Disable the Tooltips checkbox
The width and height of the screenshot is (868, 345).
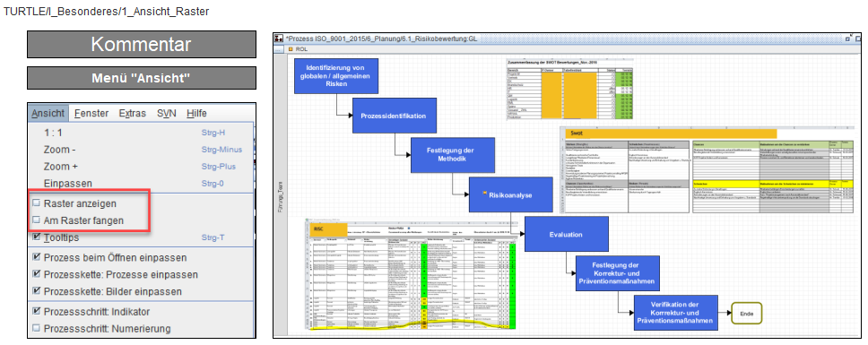tap(37, 237)
